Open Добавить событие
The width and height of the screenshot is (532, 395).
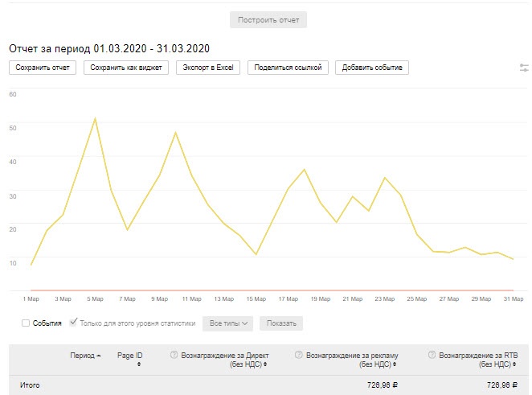click(x=372, y=68)
